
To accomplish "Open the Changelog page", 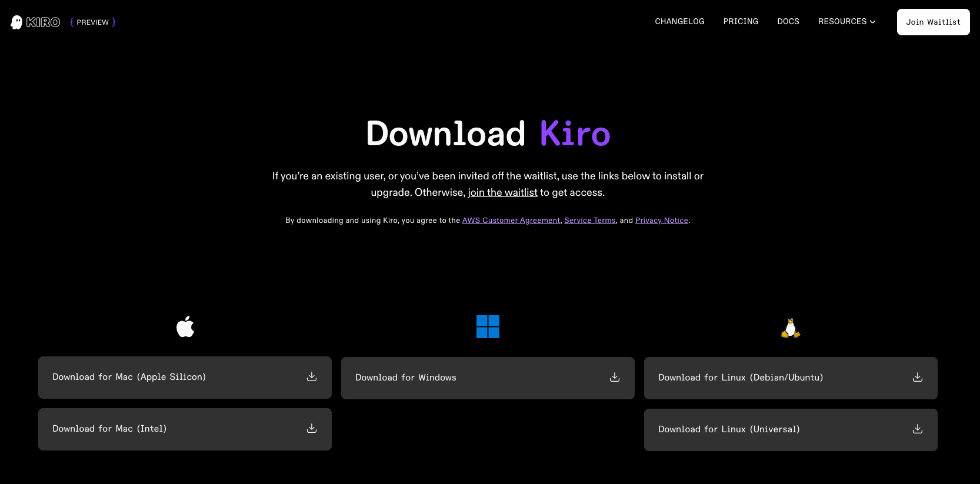I will point(679,21).
